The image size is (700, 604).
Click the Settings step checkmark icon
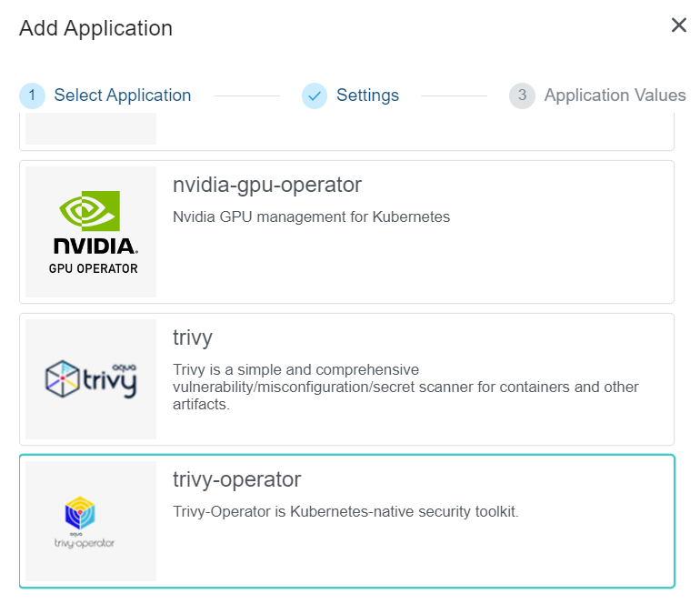(315, 96)
